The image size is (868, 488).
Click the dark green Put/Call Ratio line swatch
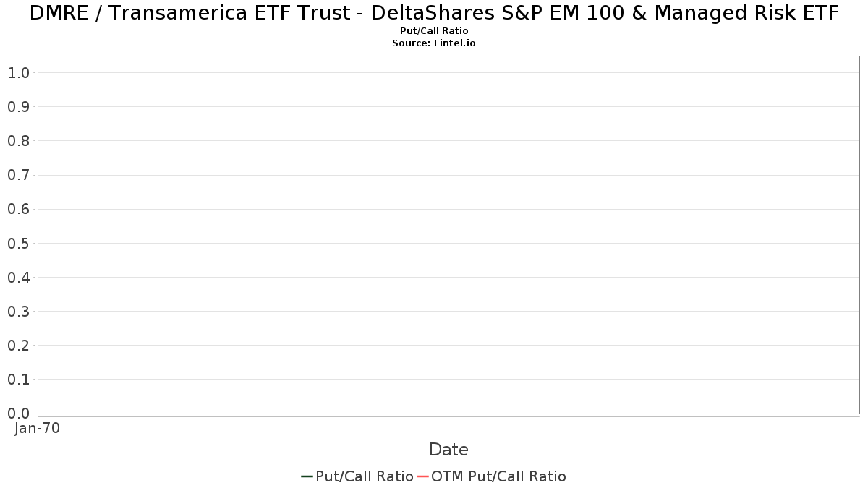307,476
